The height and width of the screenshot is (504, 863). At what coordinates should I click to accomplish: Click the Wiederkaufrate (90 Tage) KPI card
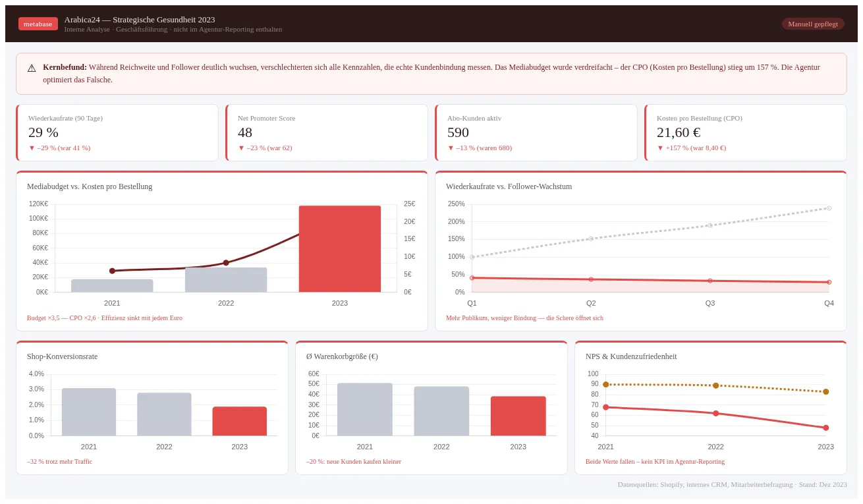[x=117, y=132]
